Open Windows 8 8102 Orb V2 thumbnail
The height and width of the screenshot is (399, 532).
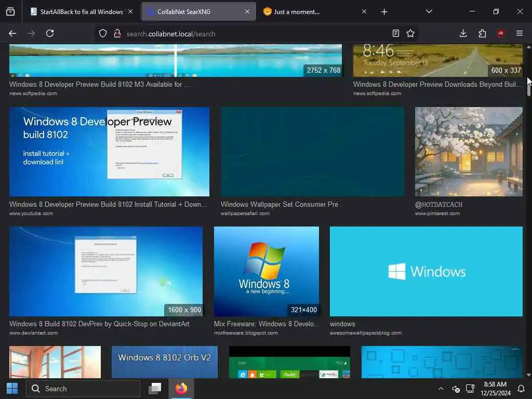[x=165, y=362]
